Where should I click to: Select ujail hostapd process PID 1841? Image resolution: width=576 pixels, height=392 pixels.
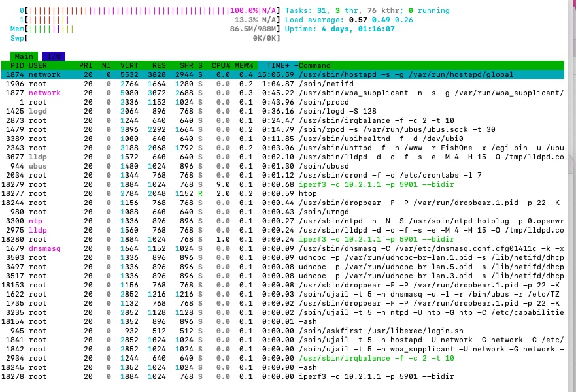point(282,340)
